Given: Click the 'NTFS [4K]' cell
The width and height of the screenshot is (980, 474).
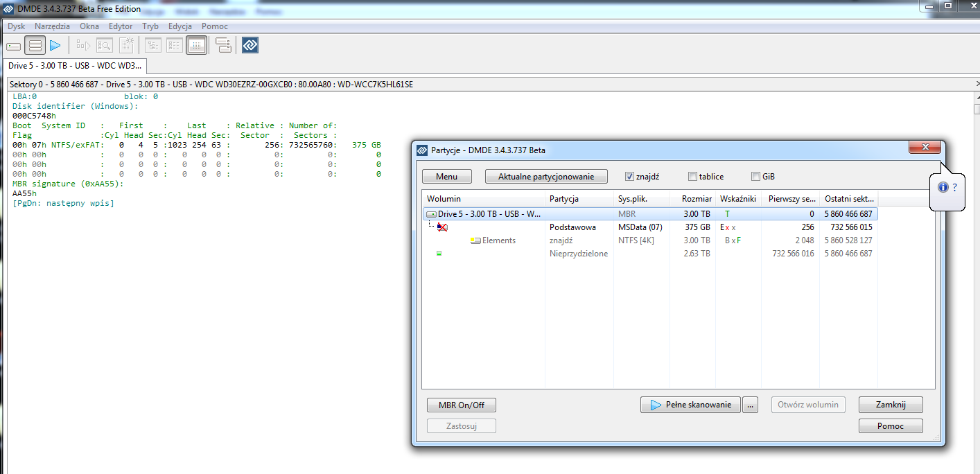Looking at the screenshot, I should coord(636,240).
